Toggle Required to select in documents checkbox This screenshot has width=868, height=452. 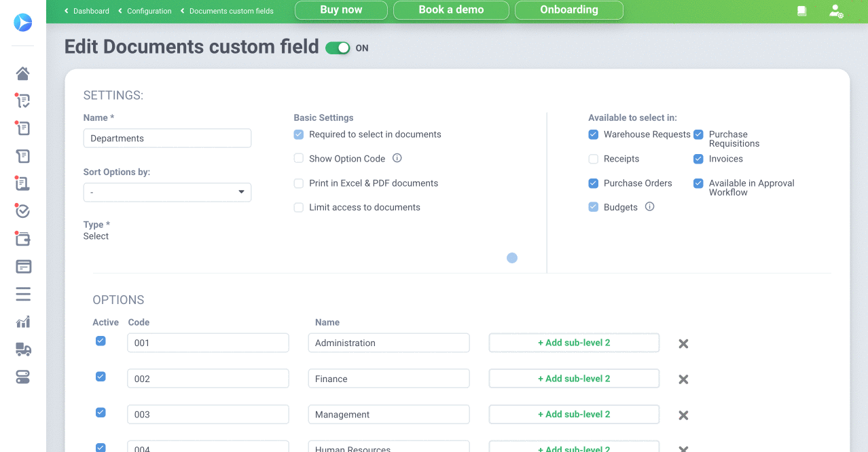(x=299, y=134)
